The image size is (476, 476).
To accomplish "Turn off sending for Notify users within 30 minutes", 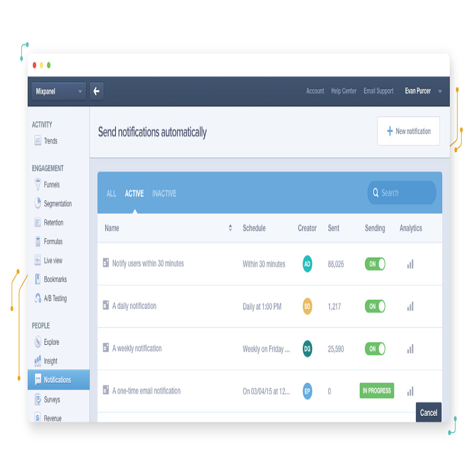I will coord(375,264).
